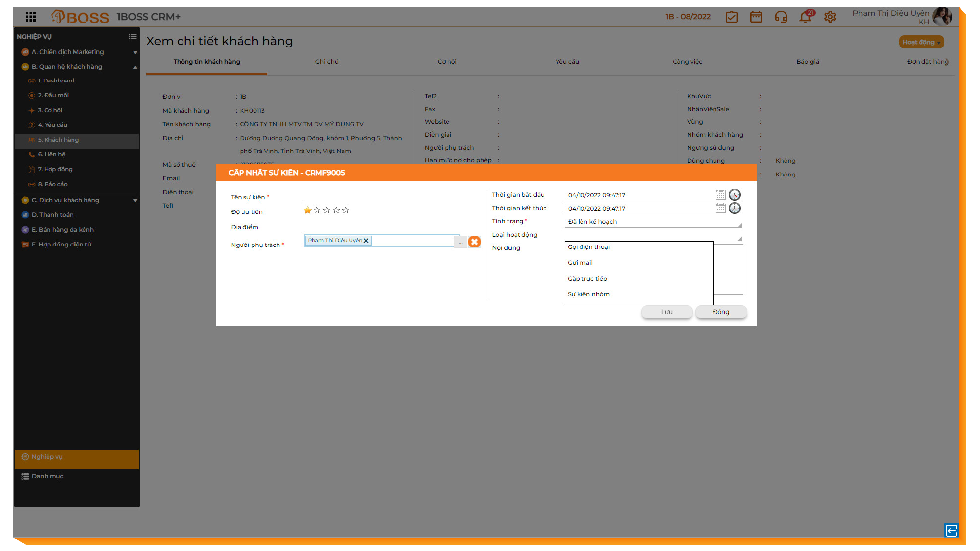Open 7. Hợp đồng menu item
Image resolution: width=980 pixels, height=551 pixels.
click(55, 169)
